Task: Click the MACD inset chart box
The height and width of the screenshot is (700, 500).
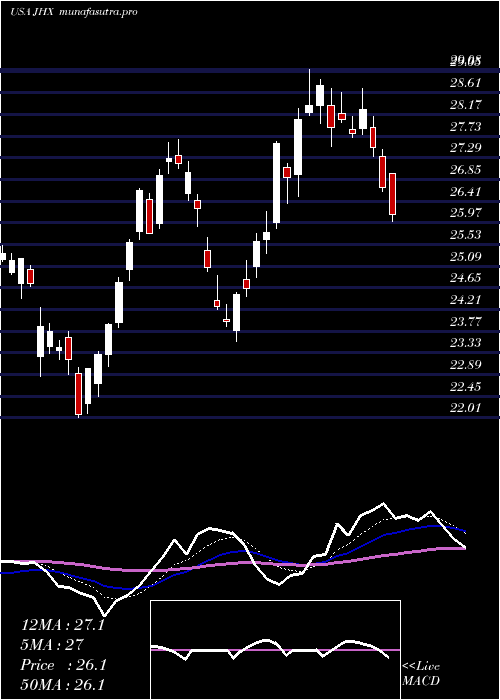Action: coord(275,650)
